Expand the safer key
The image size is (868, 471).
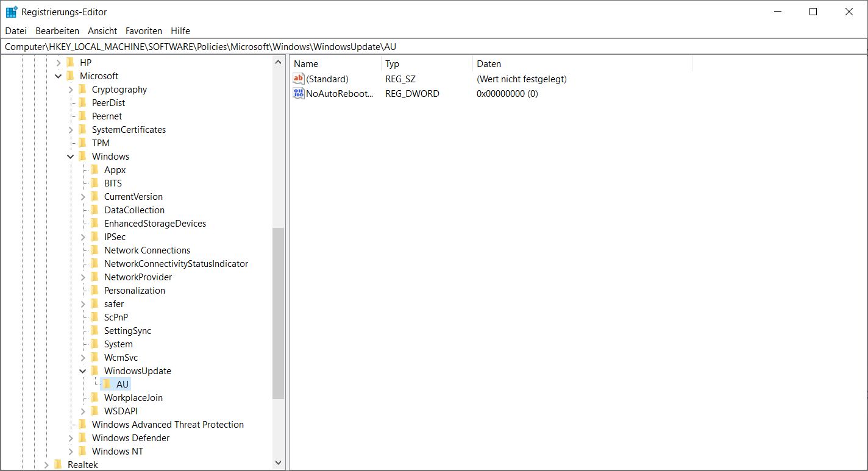(83, 303)
